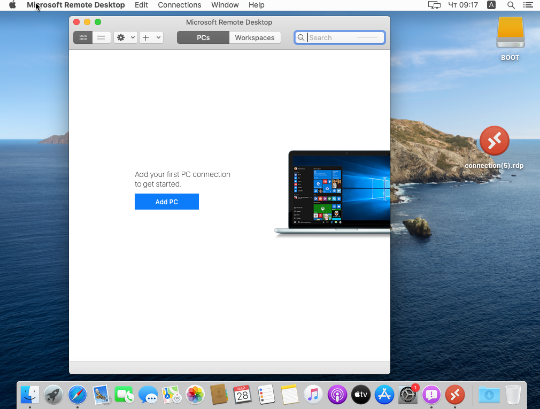Open Notes from the Dock

click(290, 395)
